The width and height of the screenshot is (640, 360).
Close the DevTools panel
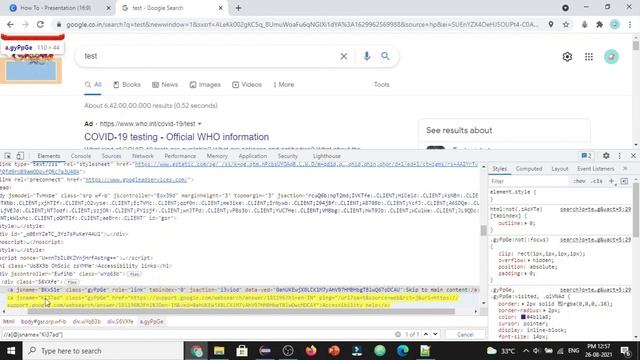[x=633, y=156]
